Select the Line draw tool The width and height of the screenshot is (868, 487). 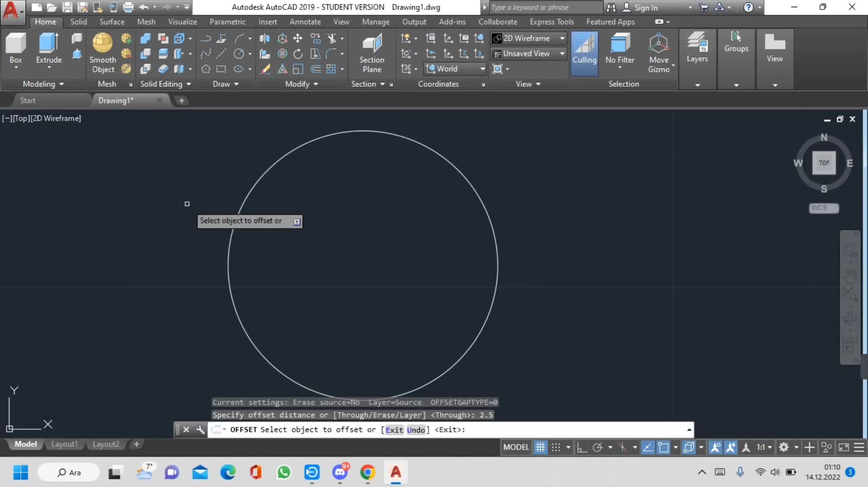tap(221, 54)
